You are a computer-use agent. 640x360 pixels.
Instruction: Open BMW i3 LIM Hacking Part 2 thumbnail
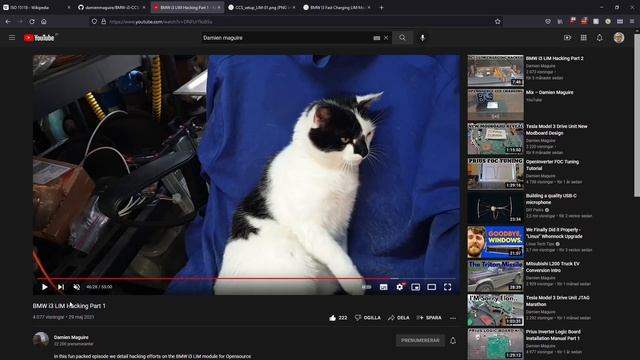495,70
